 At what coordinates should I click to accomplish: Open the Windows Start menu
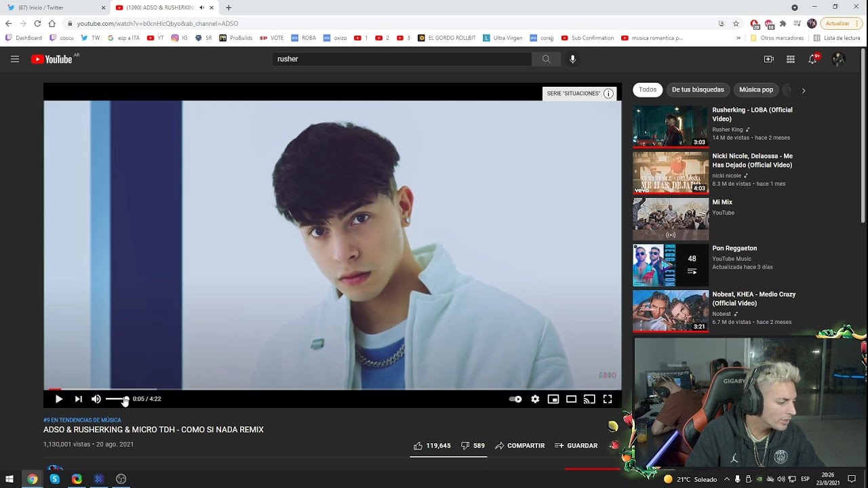(x=9, y=479)
